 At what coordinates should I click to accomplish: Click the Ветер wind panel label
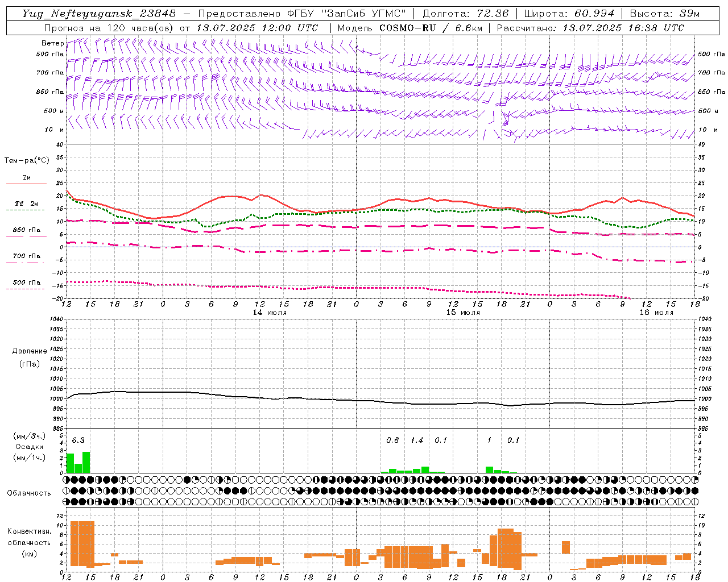[52, 43]
